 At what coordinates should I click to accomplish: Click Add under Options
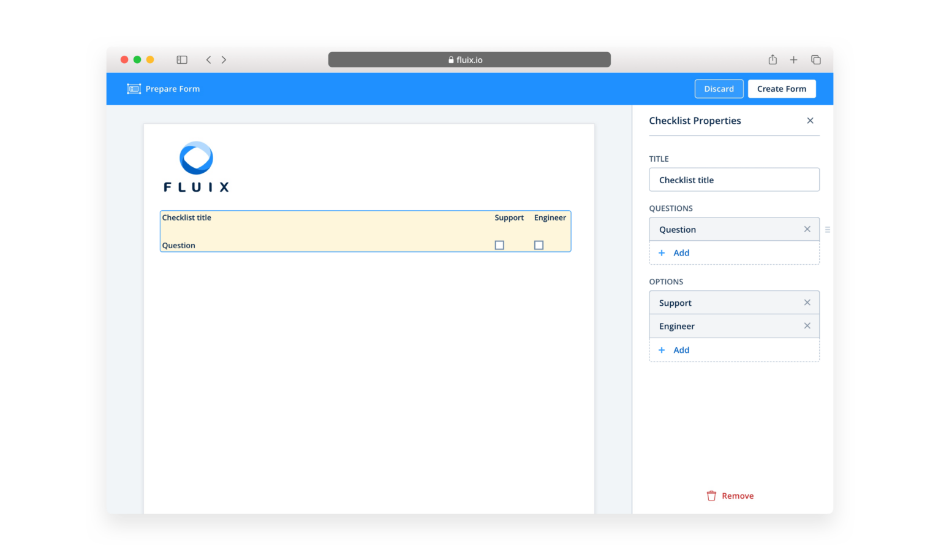click(x=674, y=350)
